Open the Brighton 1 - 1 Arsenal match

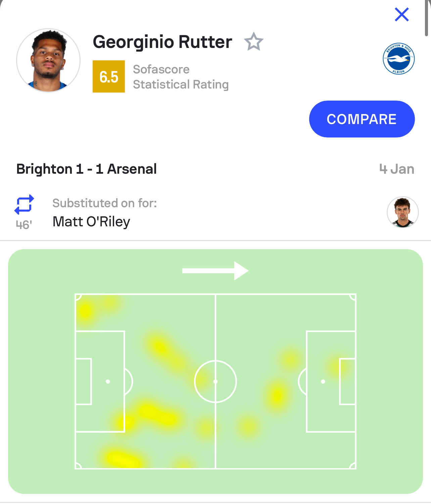87,169
